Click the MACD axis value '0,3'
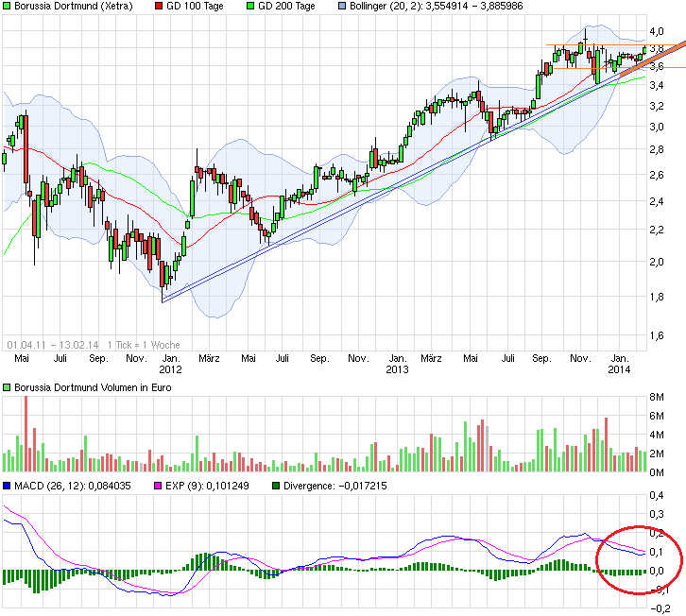 [657, 514]
